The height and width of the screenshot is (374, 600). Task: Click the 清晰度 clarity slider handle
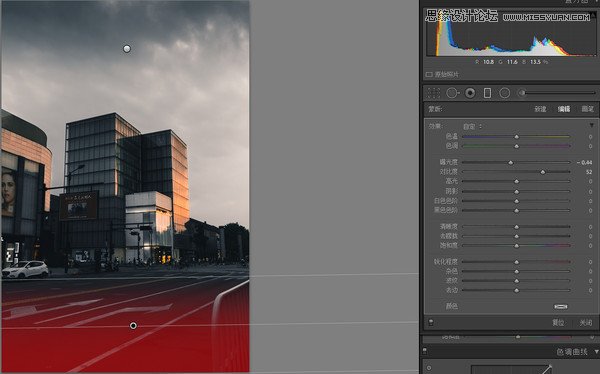click(x=517, y=227)
